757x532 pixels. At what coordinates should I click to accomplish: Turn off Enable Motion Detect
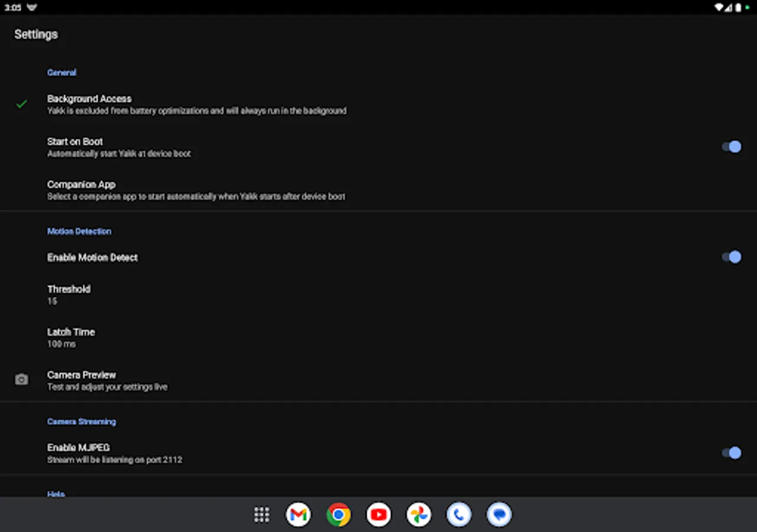click(732, 257)
